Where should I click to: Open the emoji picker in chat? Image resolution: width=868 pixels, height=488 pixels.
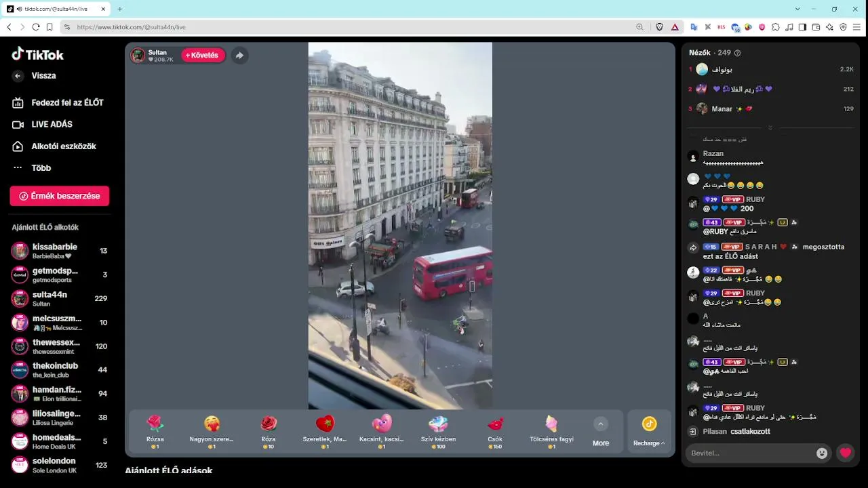pyautogui.click(x=822, y=453)
